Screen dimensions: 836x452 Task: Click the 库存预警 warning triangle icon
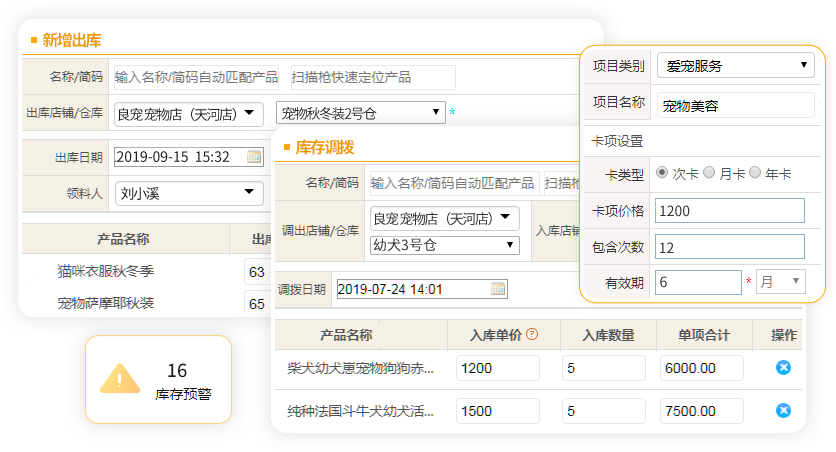pyautogui.click(x=119, y=379)
